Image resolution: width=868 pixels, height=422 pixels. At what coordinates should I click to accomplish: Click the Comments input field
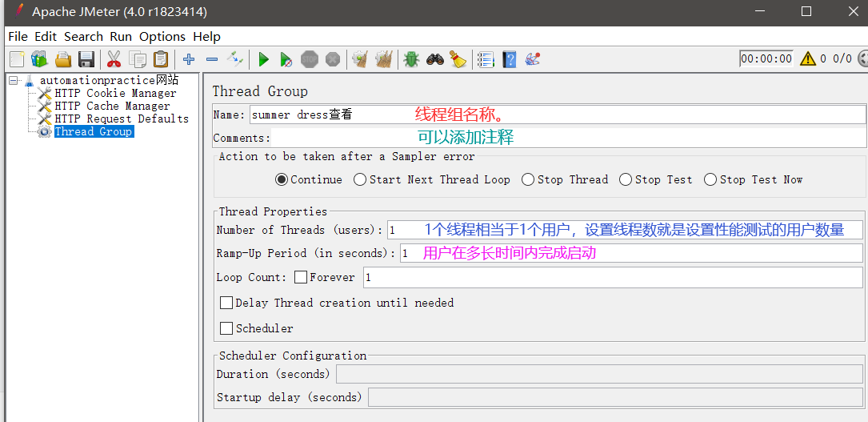[569, 138]
